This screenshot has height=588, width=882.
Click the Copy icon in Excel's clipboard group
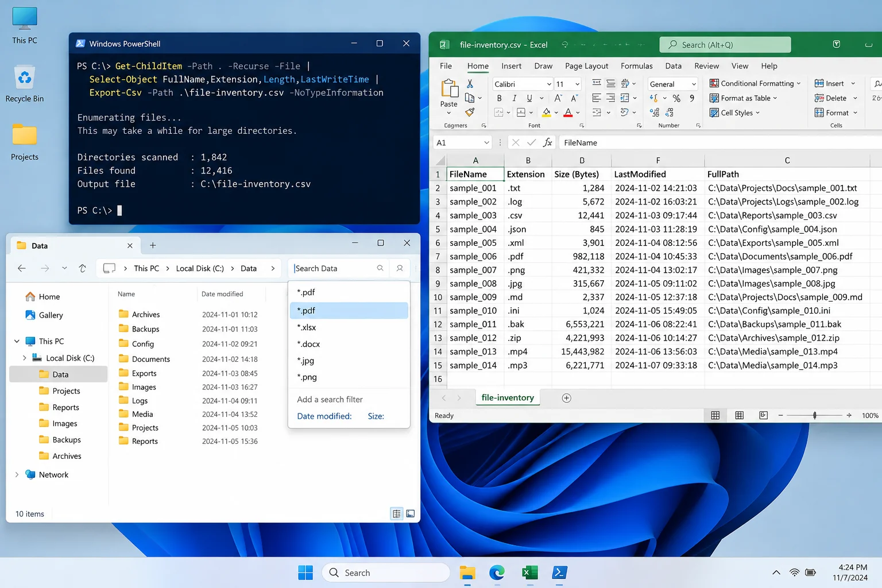pos(470,98)
